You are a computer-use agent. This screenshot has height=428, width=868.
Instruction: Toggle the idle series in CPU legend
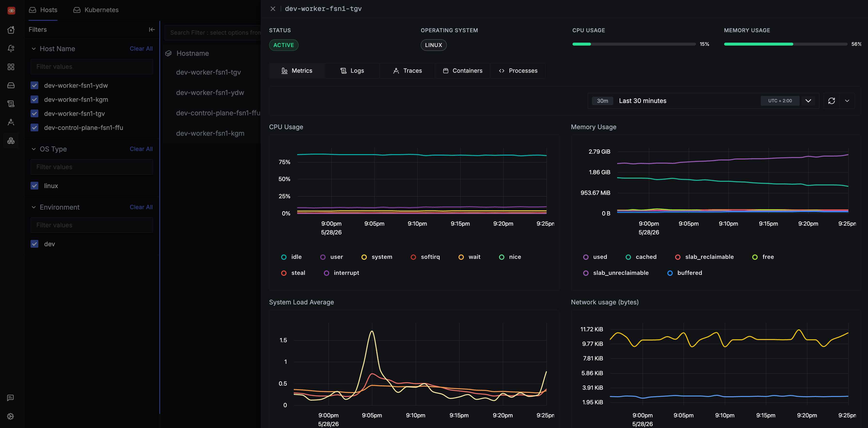[291, 257]
